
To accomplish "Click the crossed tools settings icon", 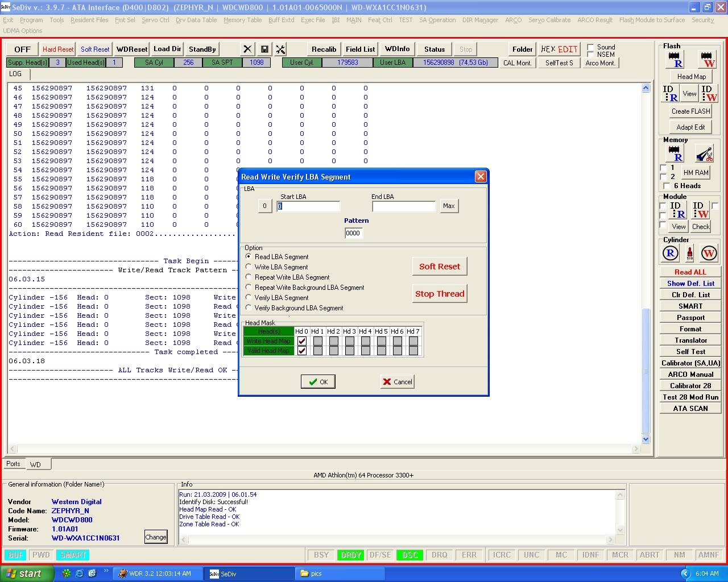I will (x=280, y=49).
